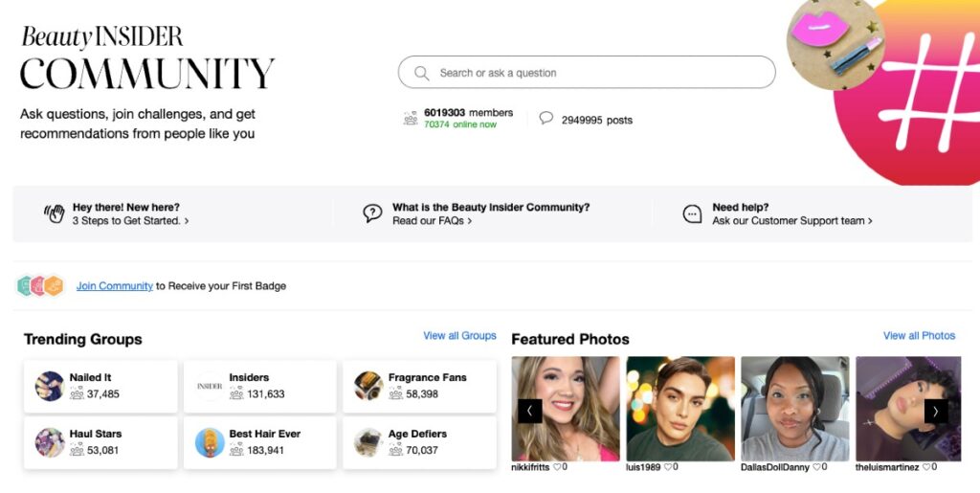The width and height of the screenshot is (980, 493).
Task: Click the Insiders group name
Action: pos(249,377)
